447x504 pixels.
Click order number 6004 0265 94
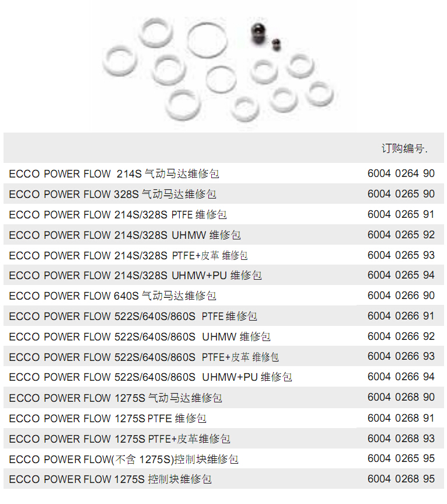[x=401, y=275]
